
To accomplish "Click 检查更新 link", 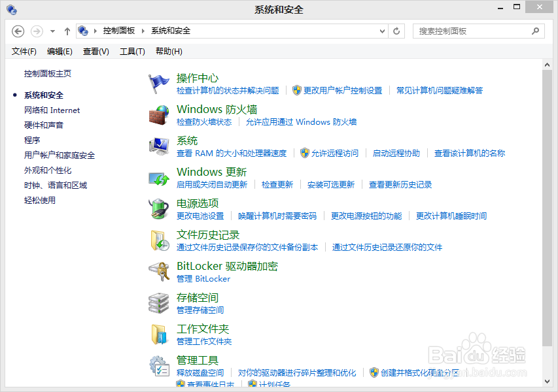I will pyautogui.click(x=277, y=184).
